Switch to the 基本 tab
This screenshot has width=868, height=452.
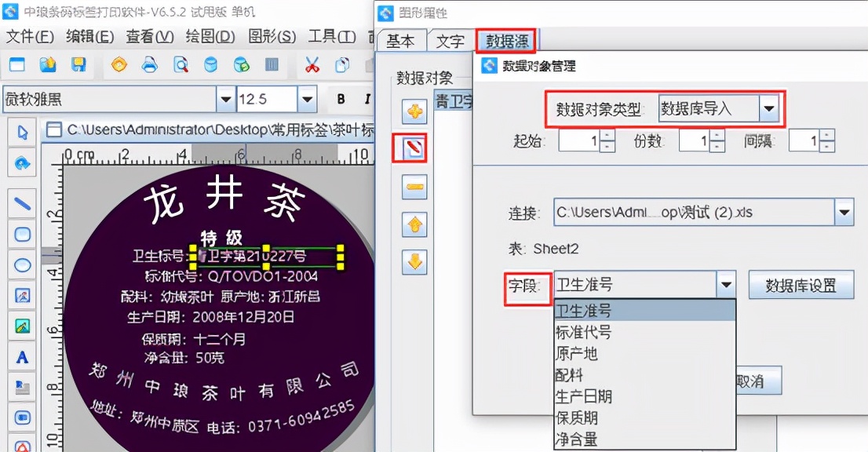[x=401, y=41]
